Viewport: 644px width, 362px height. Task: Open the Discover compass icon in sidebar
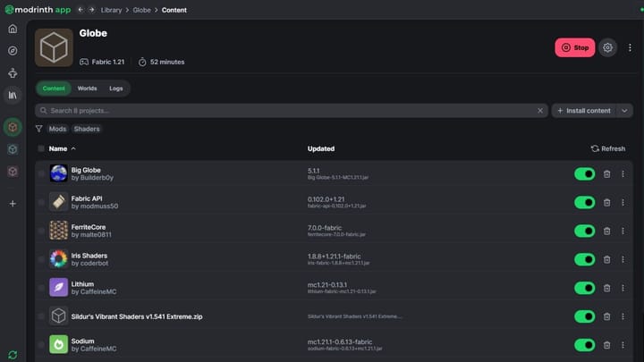tap(13, 51)
